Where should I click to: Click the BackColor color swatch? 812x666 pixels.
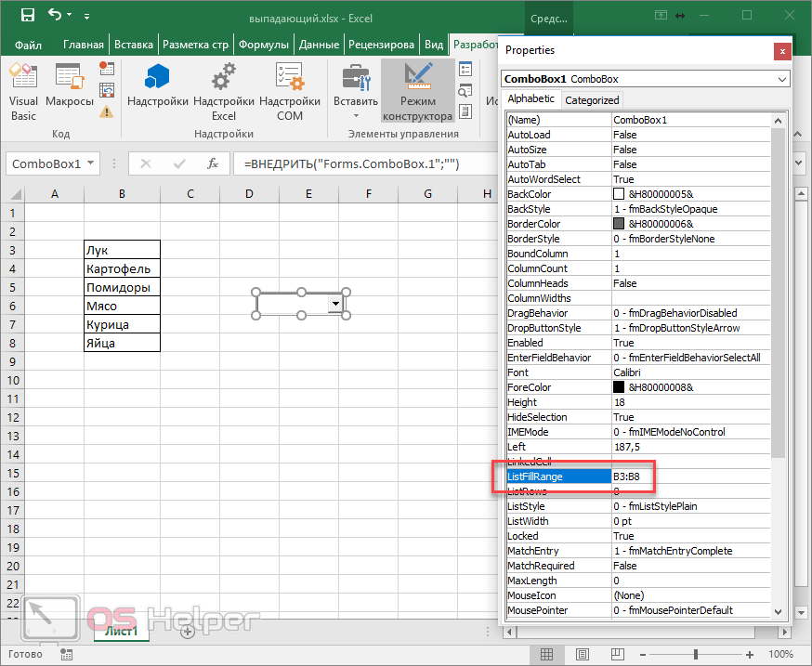(619, 194)
